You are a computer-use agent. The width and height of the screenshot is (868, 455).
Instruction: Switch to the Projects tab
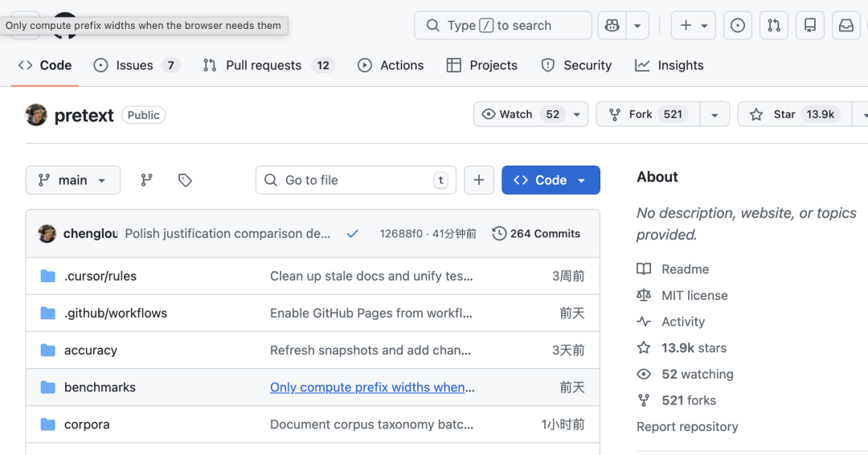click(x=481, y=65)
